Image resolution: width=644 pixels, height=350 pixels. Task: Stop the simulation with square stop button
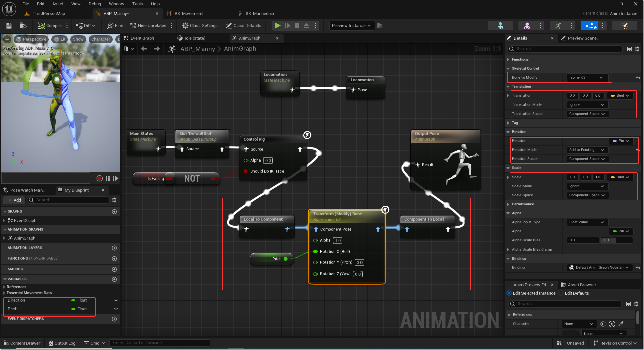297,26
